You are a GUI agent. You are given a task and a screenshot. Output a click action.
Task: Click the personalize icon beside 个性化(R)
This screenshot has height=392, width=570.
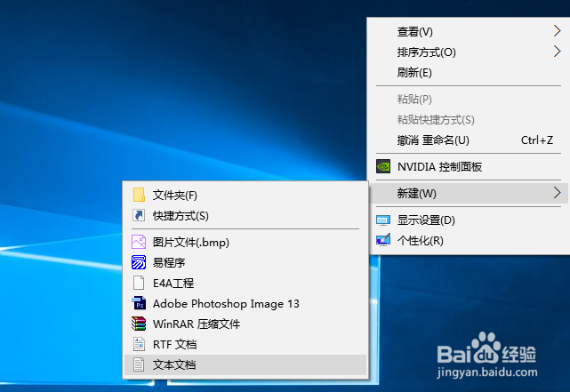[383, 240]
